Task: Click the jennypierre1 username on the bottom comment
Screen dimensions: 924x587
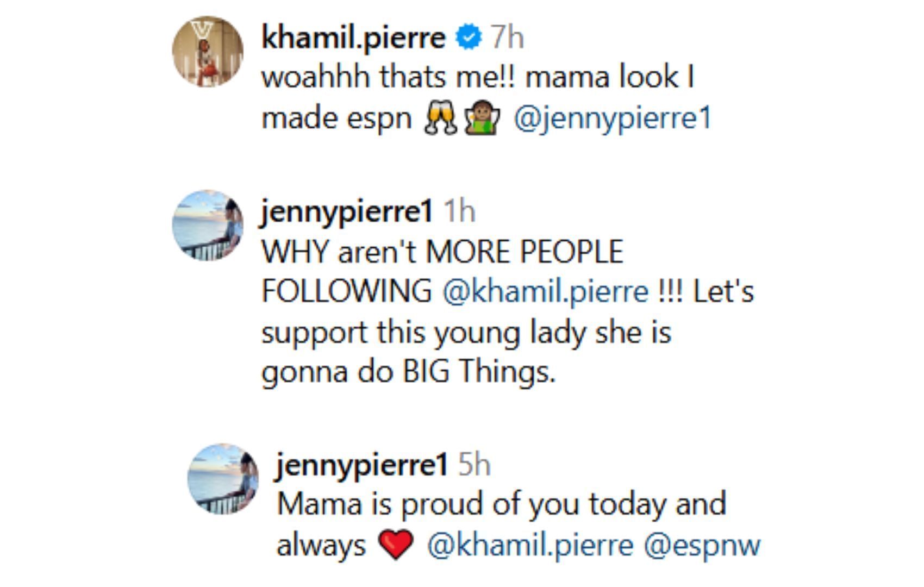Action: [361, 465]
